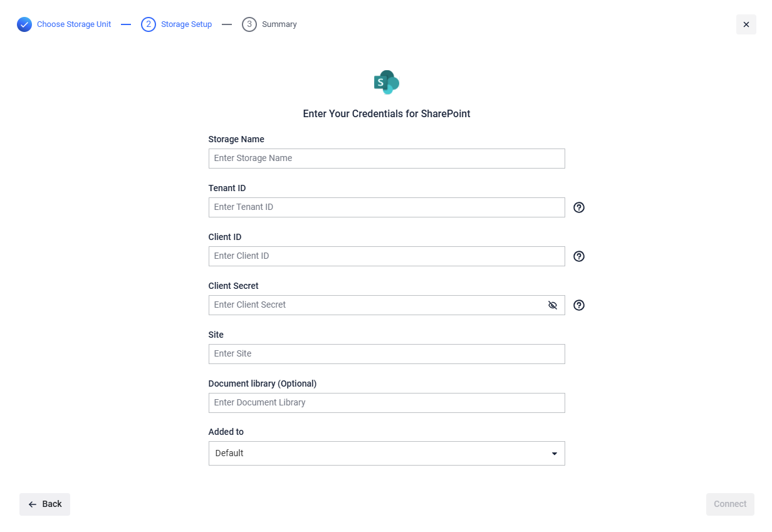Focus the Storage Name input field
772x532 pixels.
(x=387, y=159)
